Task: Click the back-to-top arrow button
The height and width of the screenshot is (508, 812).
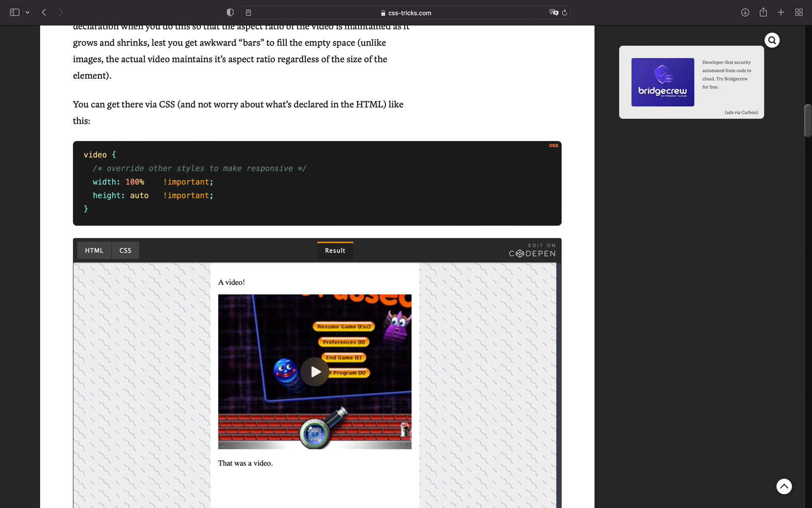Action: 784,486
